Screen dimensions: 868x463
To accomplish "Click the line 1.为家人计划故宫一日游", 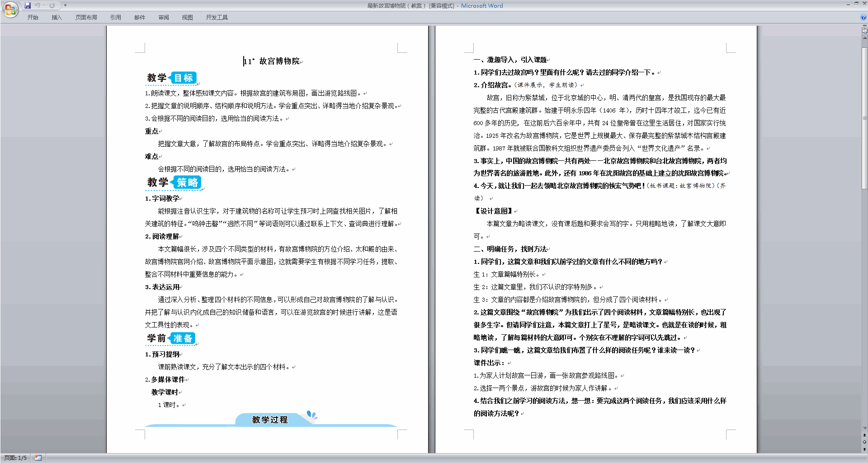I will 546,375.
